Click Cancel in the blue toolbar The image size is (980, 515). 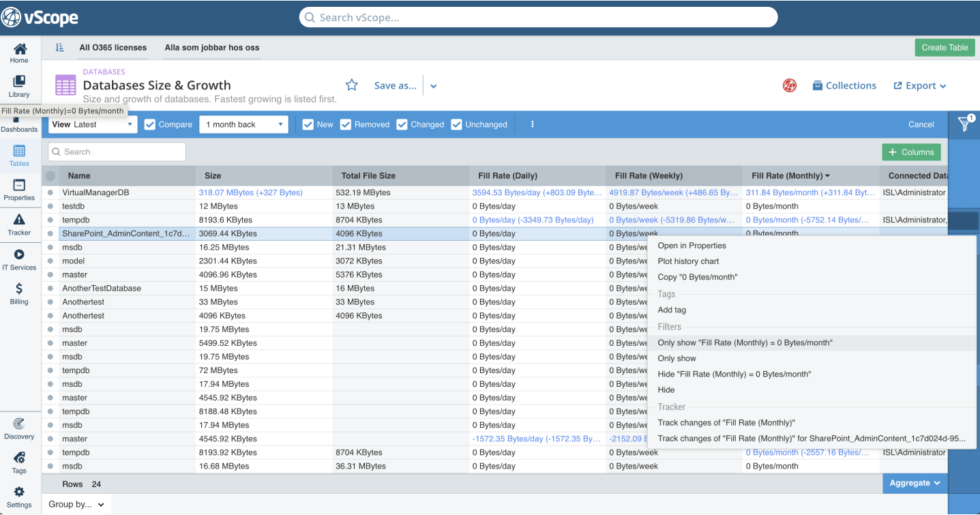pyautogui.click(x=921, y=124)
